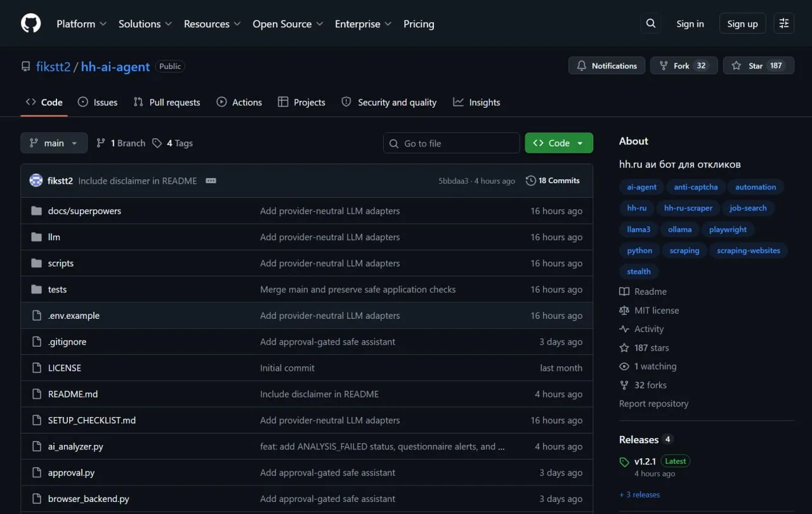
Task: Open the search magnifier icon
Action: (x=651, y=23)
